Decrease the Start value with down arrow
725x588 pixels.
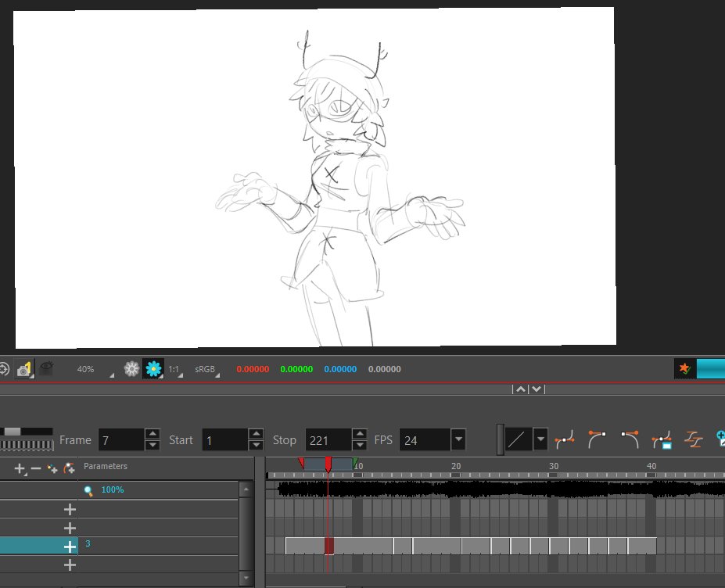point(256,445)
